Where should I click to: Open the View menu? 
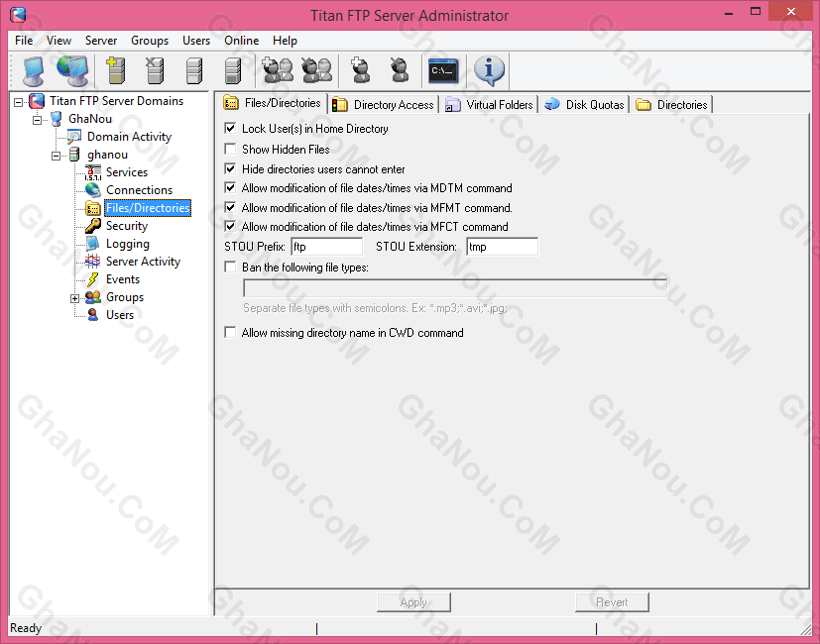[x=59, y=41]
